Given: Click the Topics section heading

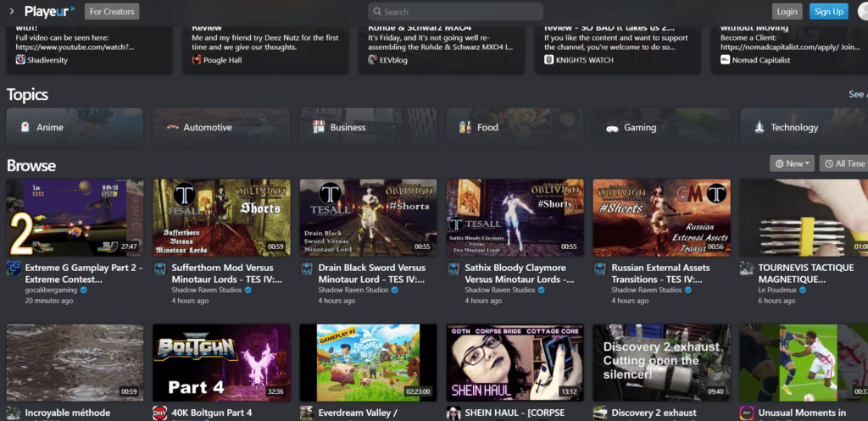Looking at the screenshot, I should pyautogui.click(x=28, y=95).
